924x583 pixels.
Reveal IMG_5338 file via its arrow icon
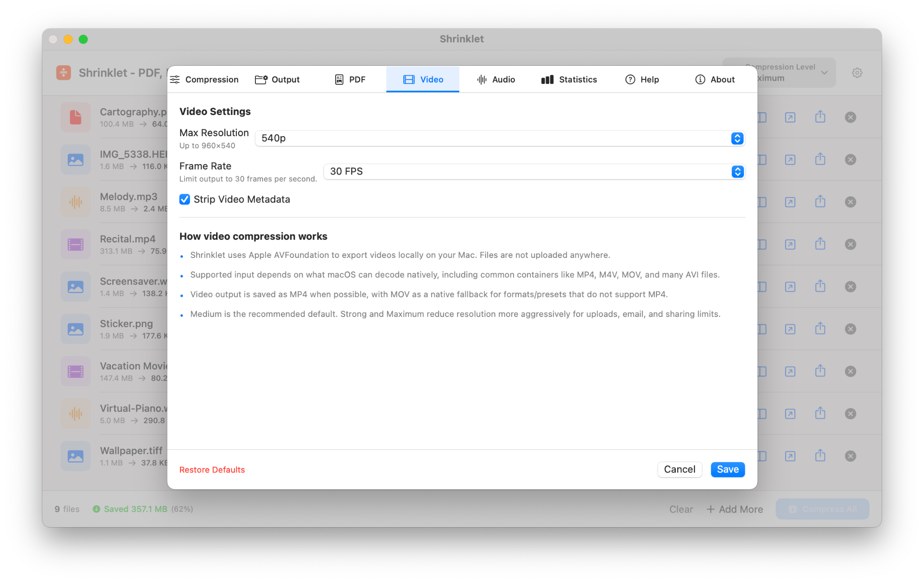(790, 160)
